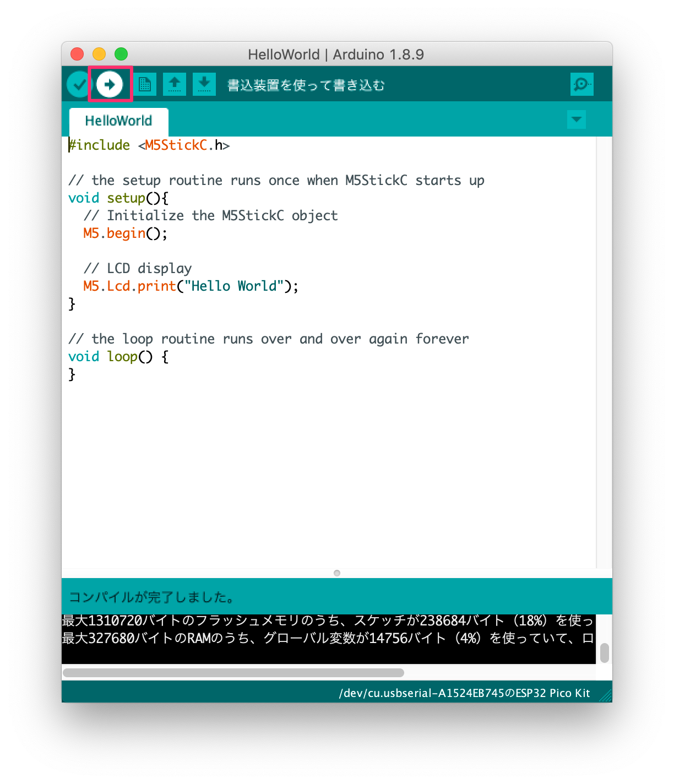Click the コンパイルが完了しました status message
The height and width of the screenshot is (784, 674).
153,597
